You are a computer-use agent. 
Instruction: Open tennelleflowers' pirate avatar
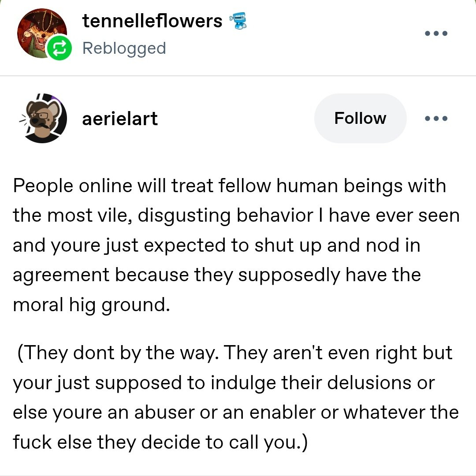pos(39,31)
